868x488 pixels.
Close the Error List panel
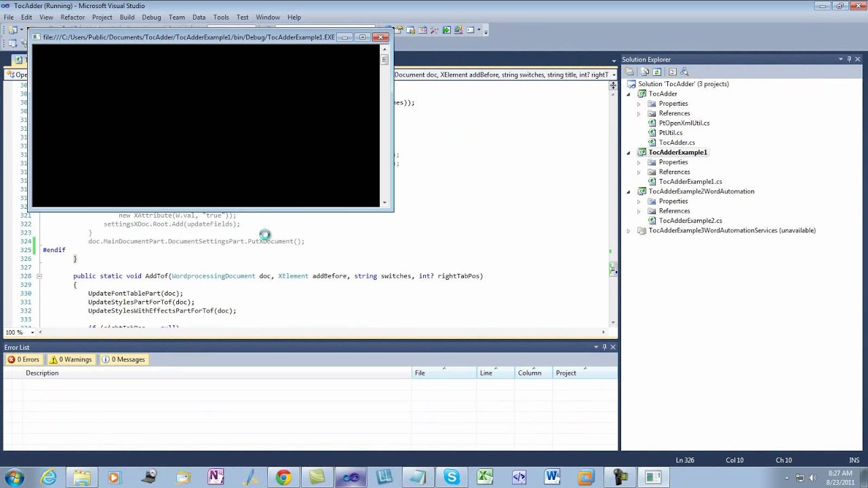point(613,347)
